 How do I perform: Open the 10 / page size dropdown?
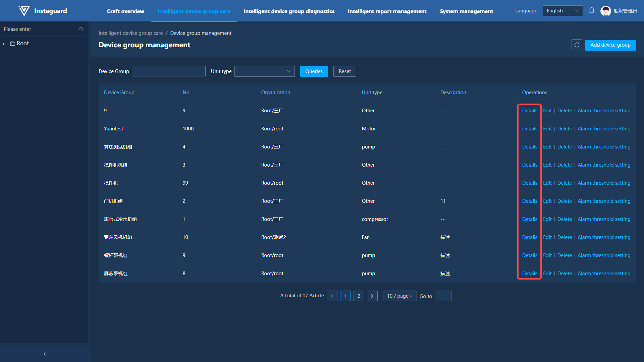coord(399,296)
